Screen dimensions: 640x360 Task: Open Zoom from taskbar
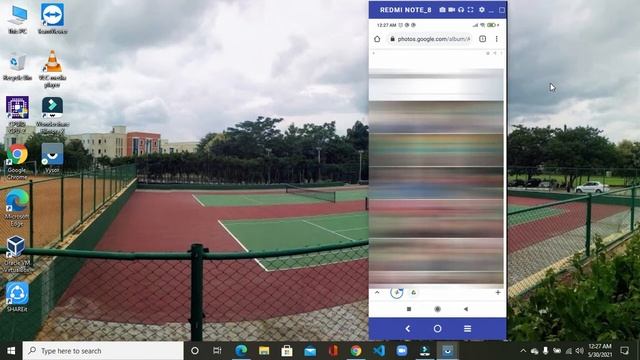(x=402, y=351)
